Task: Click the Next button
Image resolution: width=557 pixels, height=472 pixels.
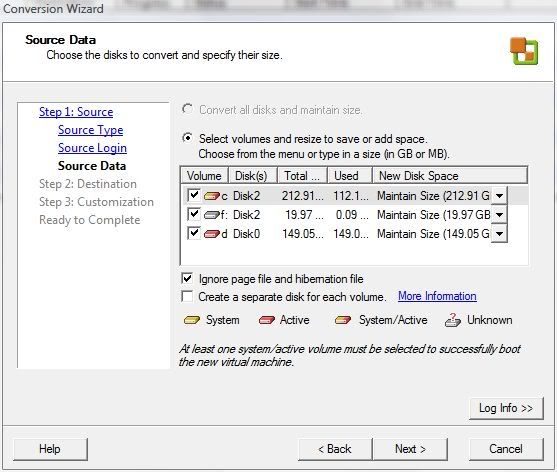Action: (410, 449)
